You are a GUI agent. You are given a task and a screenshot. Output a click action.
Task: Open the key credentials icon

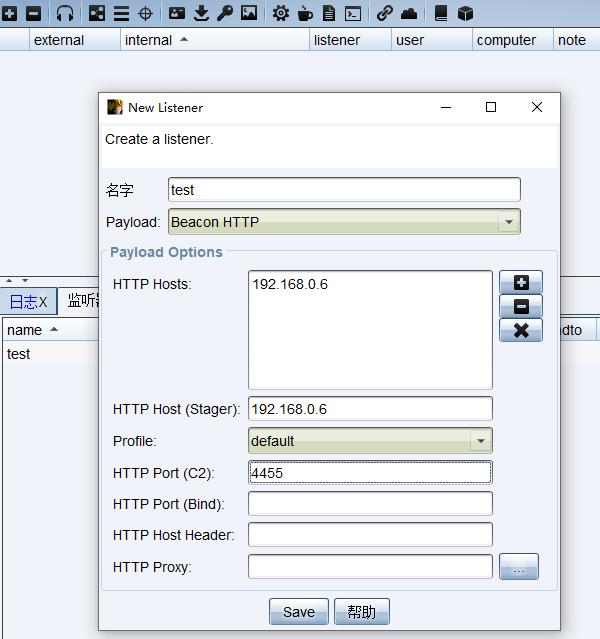[x=225, y=13]
